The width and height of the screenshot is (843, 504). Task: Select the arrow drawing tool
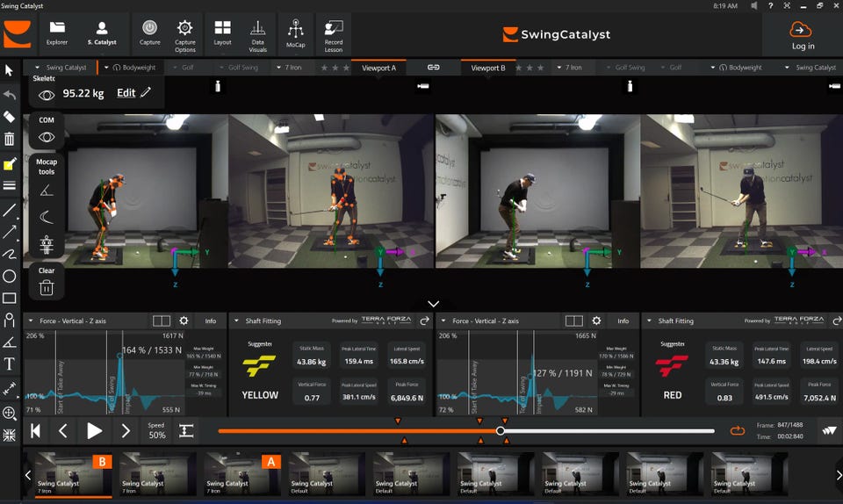9,232
